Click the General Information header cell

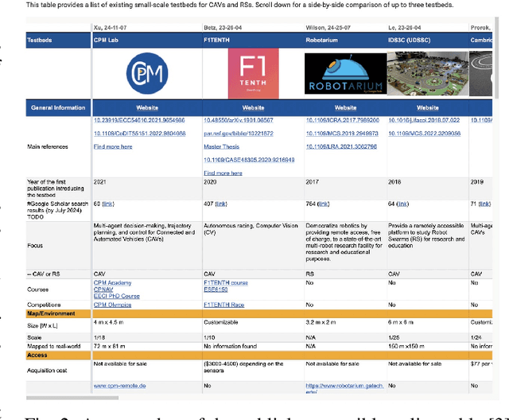pyautogui.click(x=57, y=107)
